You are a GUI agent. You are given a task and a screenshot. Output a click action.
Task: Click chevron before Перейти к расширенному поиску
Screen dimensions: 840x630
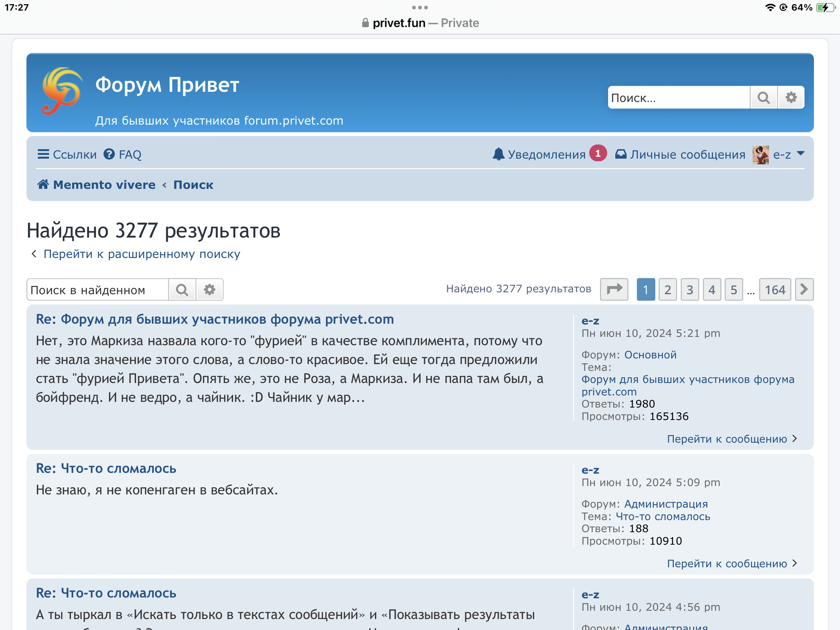pyautogui.click(x=34, y=254)
